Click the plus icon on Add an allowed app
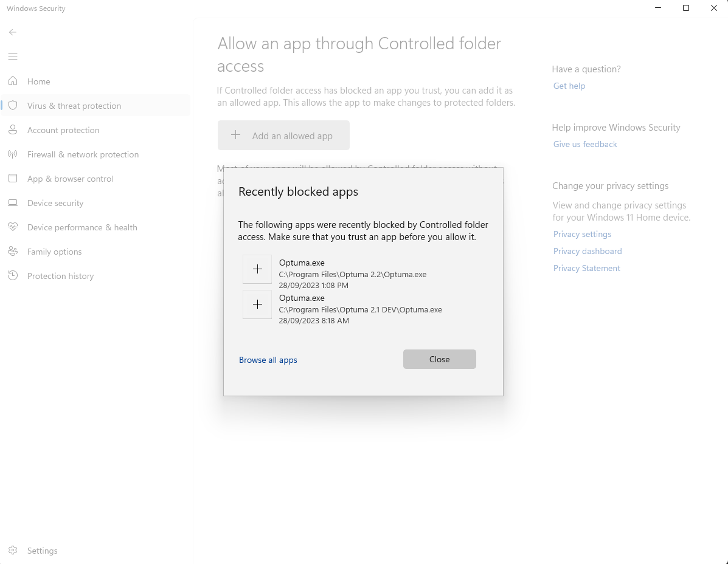 pos(236,135)
